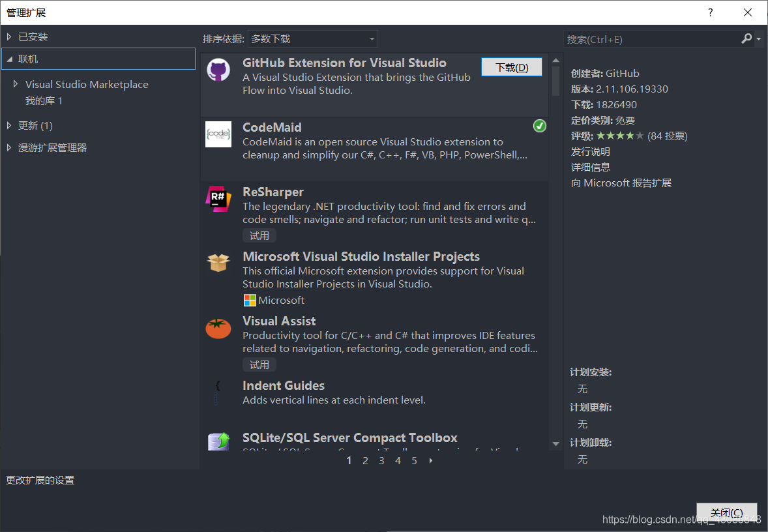
Task: Click the green installed checkmark on CodeMaid
Action: [x=539, y=126]
